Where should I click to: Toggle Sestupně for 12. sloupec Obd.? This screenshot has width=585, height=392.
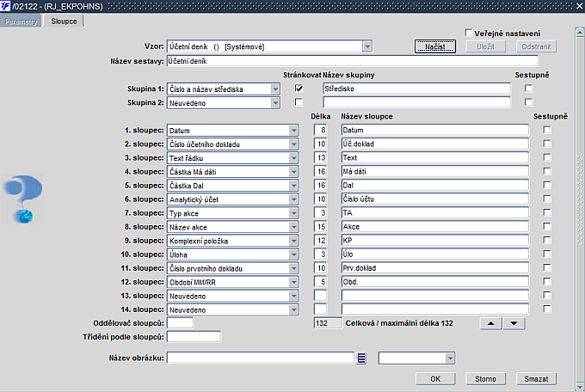point(547,282)
